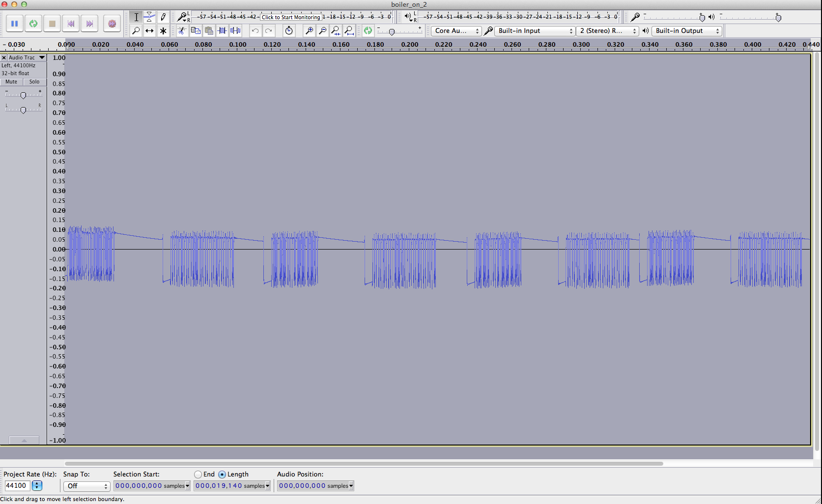Screen dimensions: 822x504
Task: Click the Audio Position time field
Action: [315, 486]
